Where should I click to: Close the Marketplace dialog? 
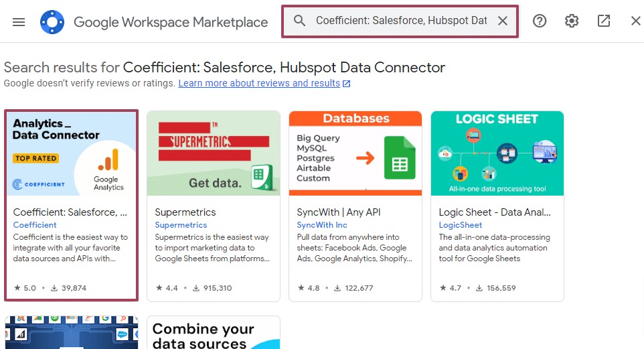(635, 21)
